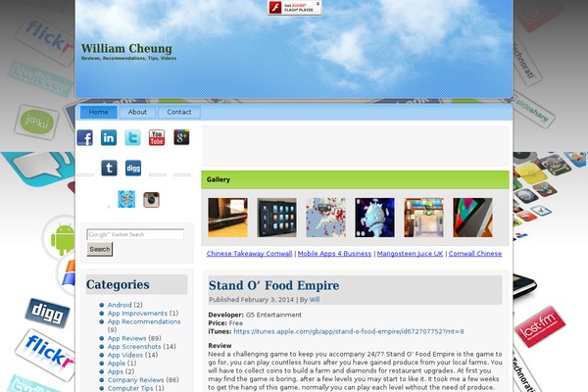Viewport: 588px width, 392px height.
Task: Click the Developer: G5 Entertainment line
Action: (255, 315)
